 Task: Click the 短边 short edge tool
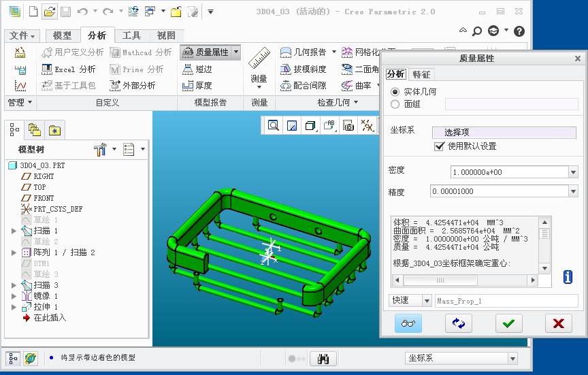point(197,69)
